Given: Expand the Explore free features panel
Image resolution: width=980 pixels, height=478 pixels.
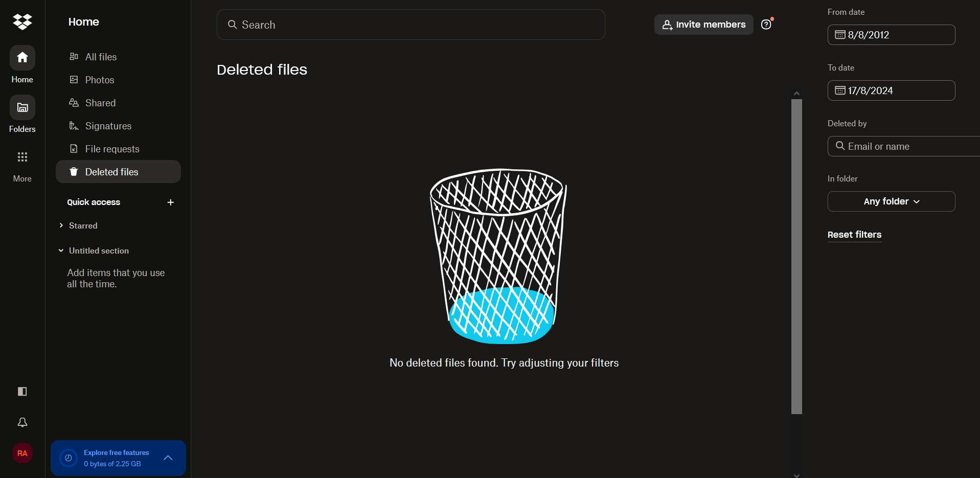Looking at the screenshot, I should point(168,458).
